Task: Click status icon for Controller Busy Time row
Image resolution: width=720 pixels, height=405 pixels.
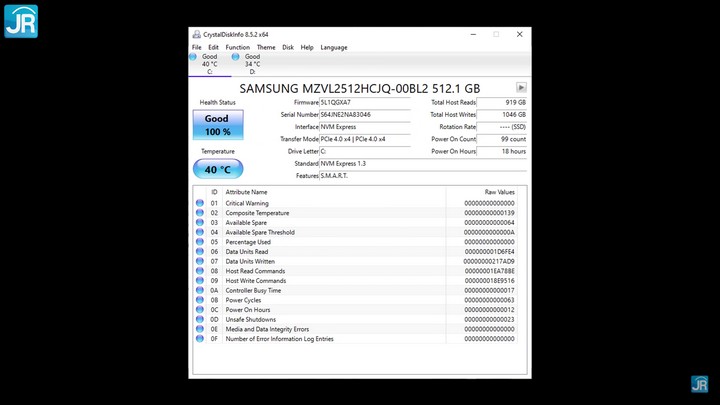Action: click(x=200, y=290)
